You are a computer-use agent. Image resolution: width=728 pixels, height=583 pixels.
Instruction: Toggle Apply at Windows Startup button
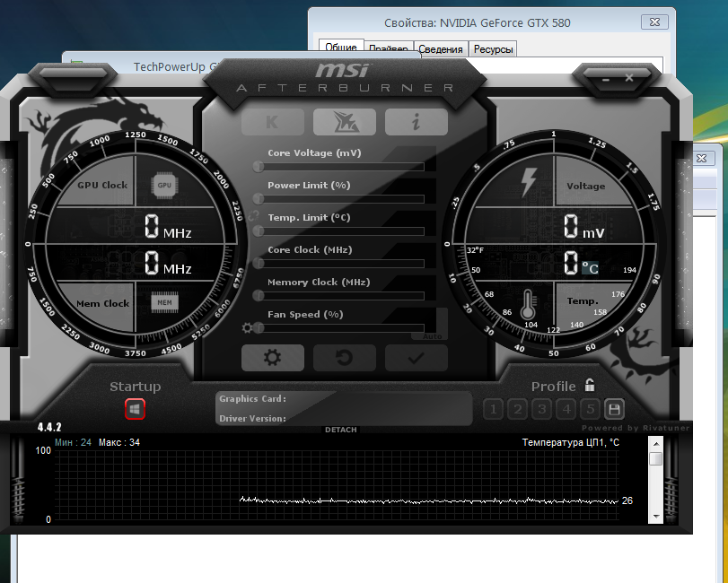point(136,409)
